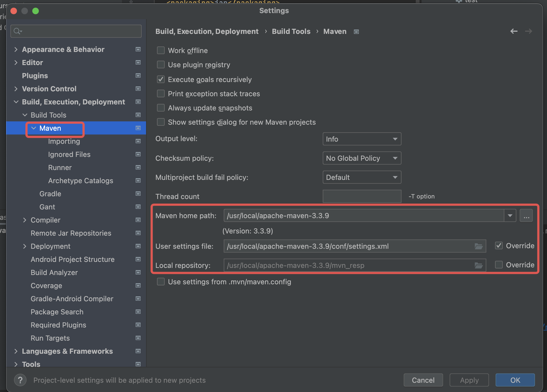Image resolution: width=547 pixels, height=392 pixels.
Task: Click folder icon in Local repository field
Action: [x=478, y=265]
